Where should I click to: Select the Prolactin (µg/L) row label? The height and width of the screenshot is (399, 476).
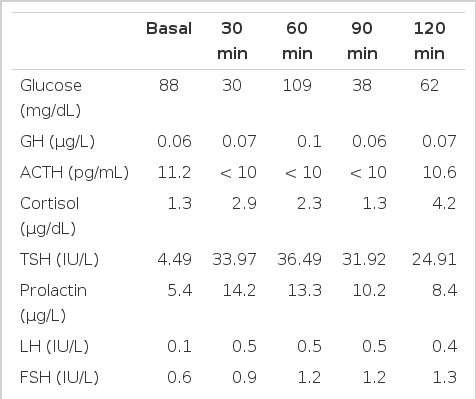tap(53, 303)
